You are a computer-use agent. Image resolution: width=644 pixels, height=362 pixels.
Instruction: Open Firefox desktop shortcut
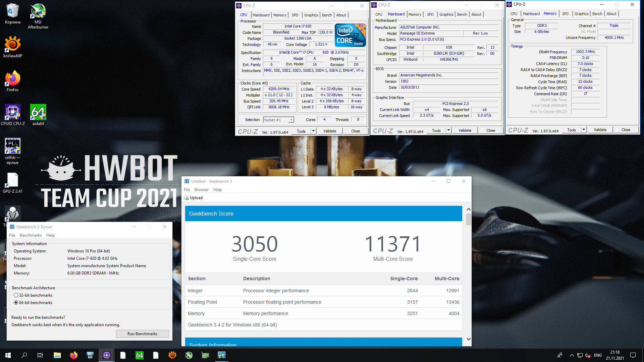pyautogui.click(x=12, y=81)
